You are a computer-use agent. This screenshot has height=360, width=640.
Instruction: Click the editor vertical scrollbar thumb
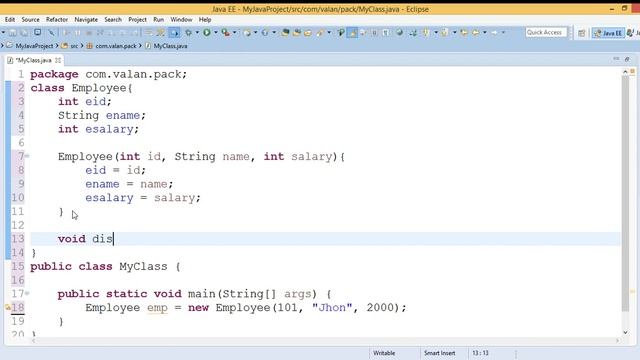click(625, 194)
